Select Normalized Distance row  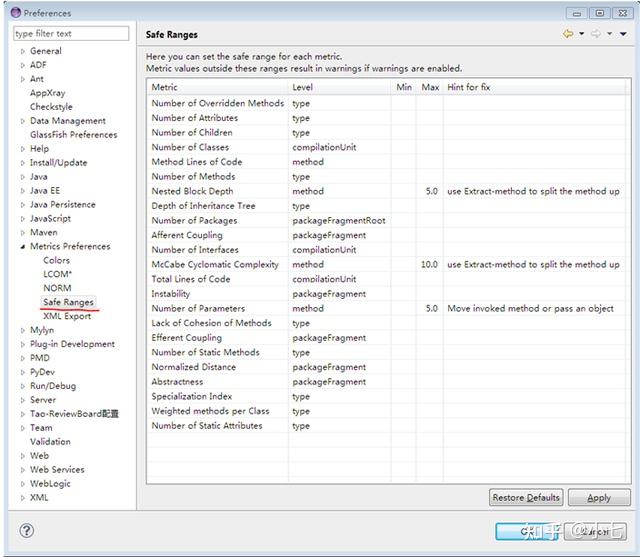click(386, 367)
